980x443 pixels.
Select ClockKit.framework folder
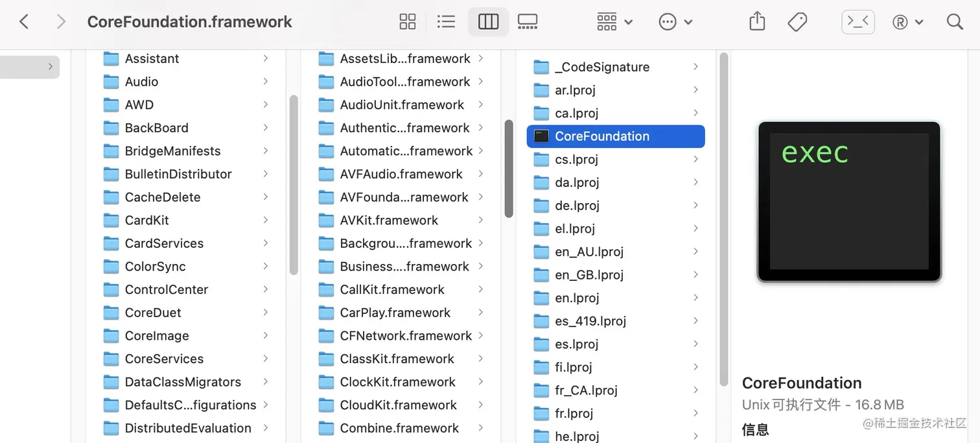point(401,382)
